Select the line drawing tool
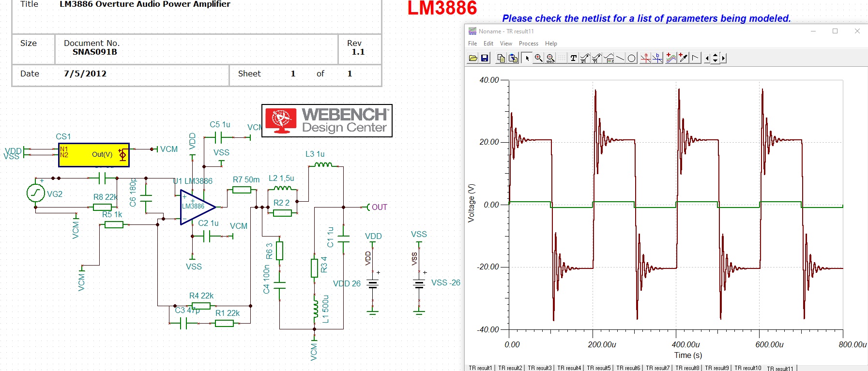Viewport: 868px width, 371px height. pos(620,58)
